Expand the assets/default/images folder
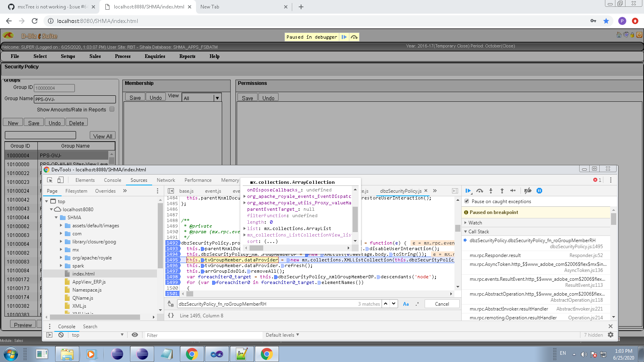Screen dimensions: 644x362 point(61,226)
